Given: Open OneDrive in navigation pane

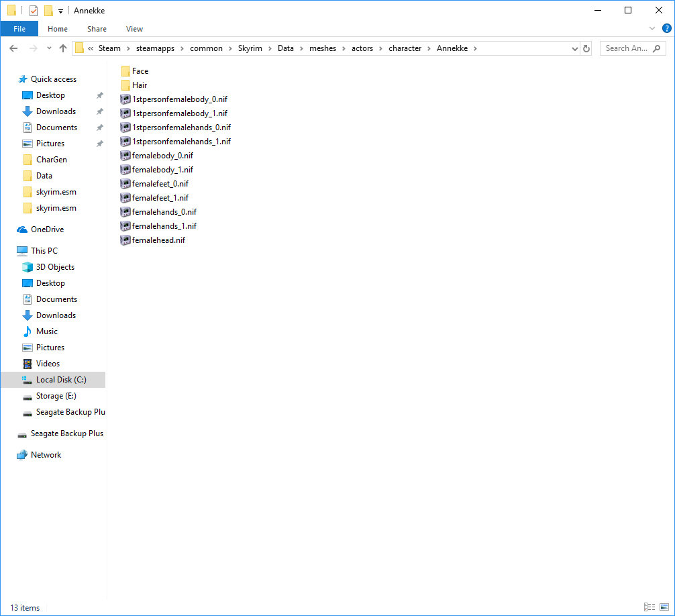Looking at the screenshot, I should (40, 230).
